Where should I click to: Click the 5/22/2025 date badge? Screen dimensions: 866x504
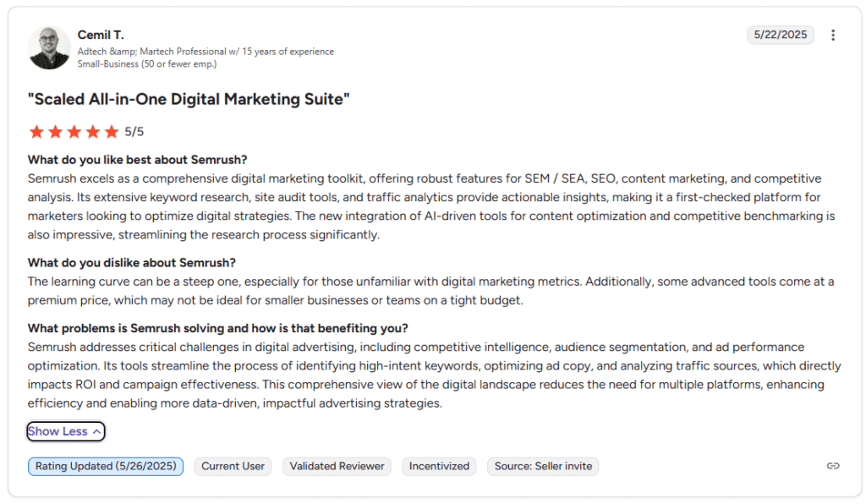click(x=780, y=35)
